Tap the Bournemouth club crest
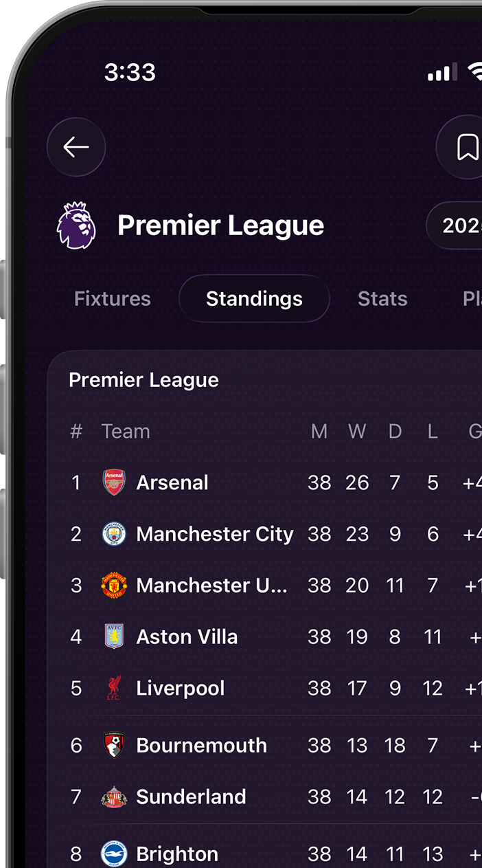482x868 pixels. (114, 745)
